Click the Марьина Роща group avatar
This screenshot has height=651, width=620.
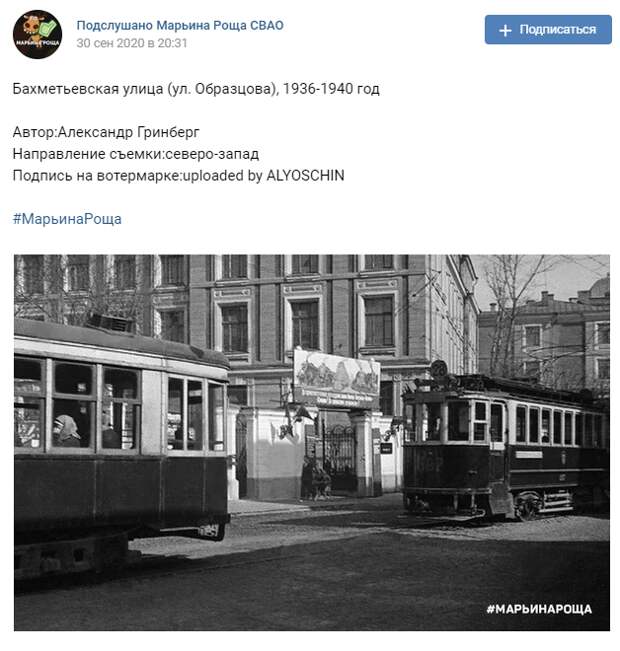click(x=37, y=34)
